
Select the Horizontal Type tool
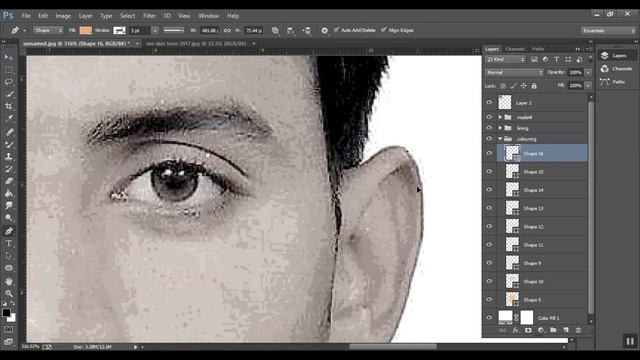9,244
